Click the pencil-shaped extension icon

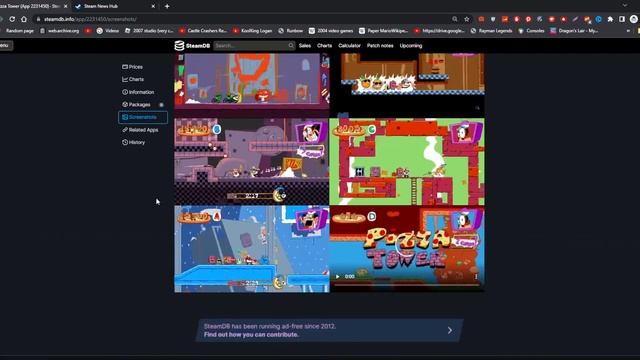click(575, 19)
